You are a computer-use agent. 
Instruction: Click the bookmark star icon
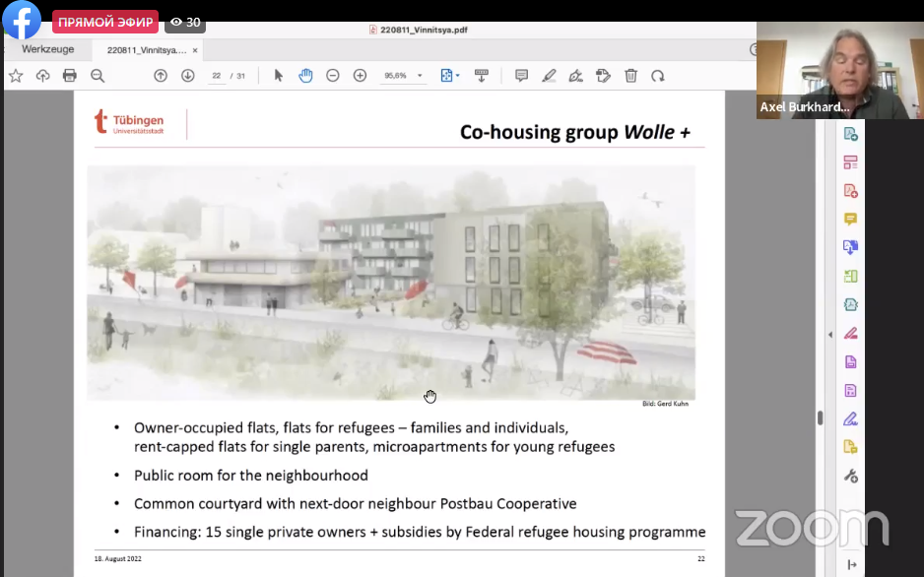pyautogui.click(x=16, y=76)
